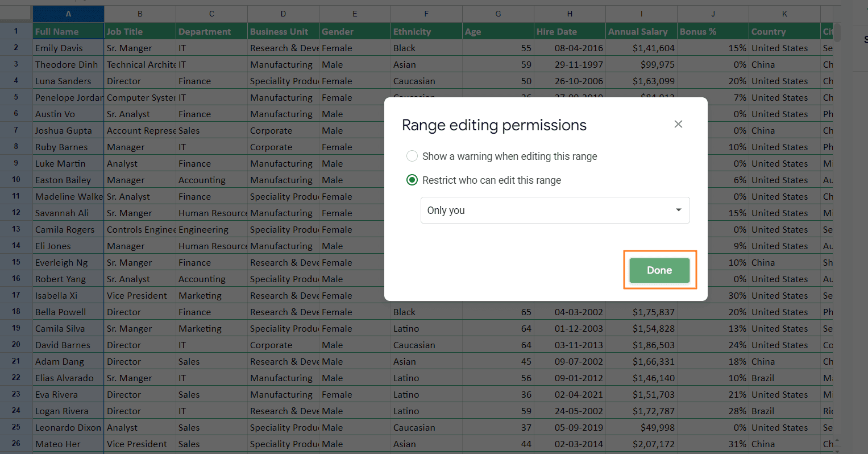Select the cell Theodore Dinh
The height and width of the screenshot is (454, 868).
click(68, 64)
